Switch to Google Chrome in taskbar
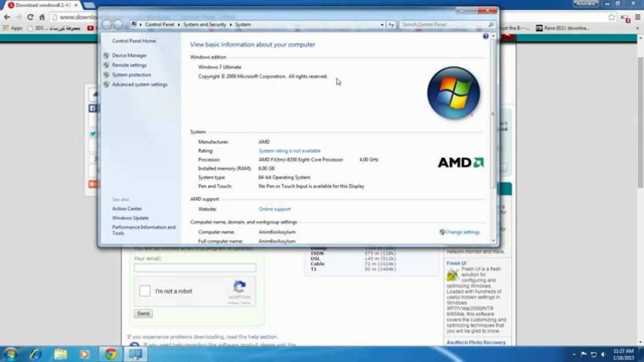The image size is (644, 362). [111, 354]
